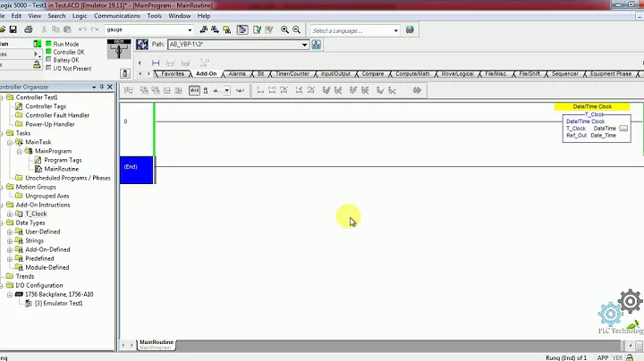The image size is (644, 361).
Task: Expand the User-Defined data types node
Action: (x=10, y=232)
